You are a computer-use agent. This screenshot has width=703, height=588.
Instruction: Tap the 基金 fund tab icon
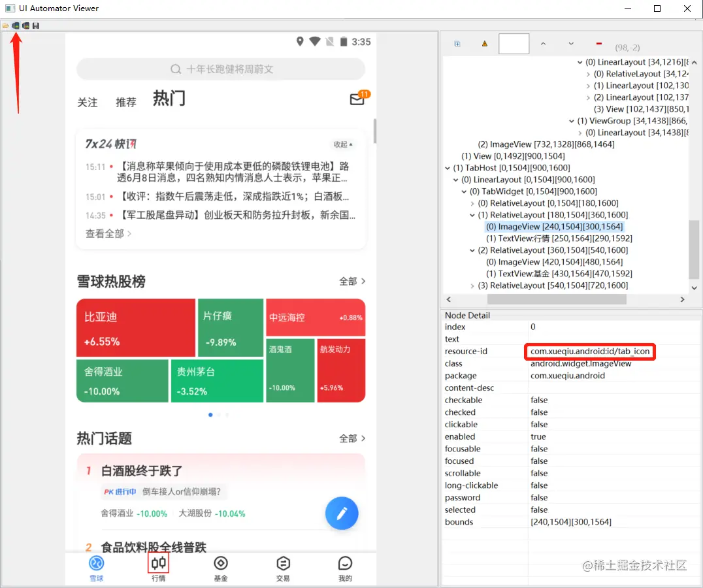coord(221,563)
